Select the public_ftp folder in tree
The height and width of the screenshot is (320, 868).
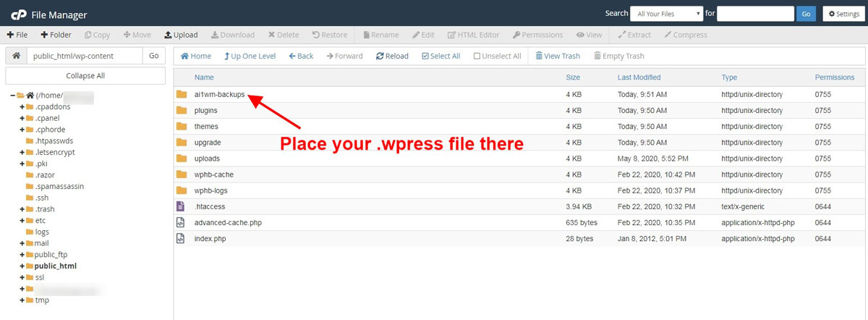pyautogui.click(x=50, y=254)
